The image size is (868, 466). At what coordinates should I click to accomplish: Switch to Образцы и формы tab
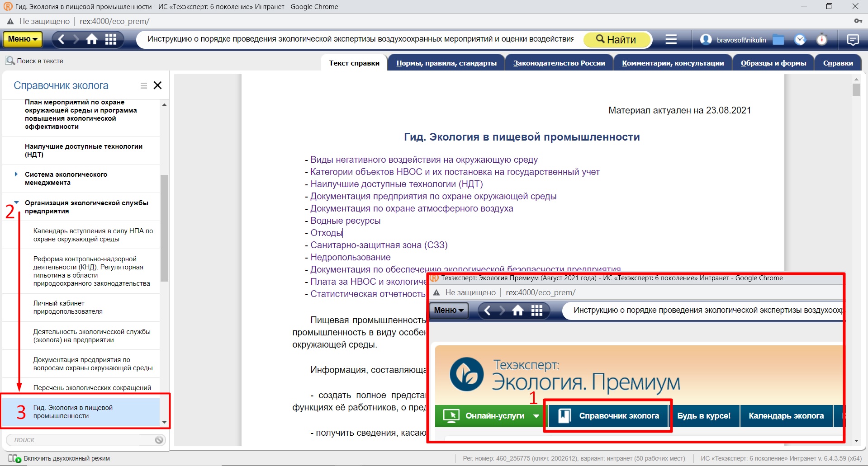coord(773,63)
